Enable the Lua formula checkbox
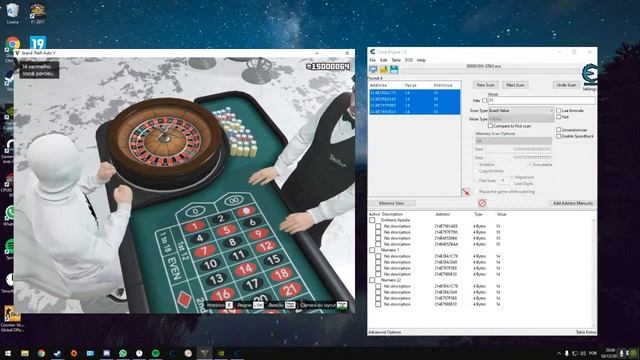 [559, 111]
